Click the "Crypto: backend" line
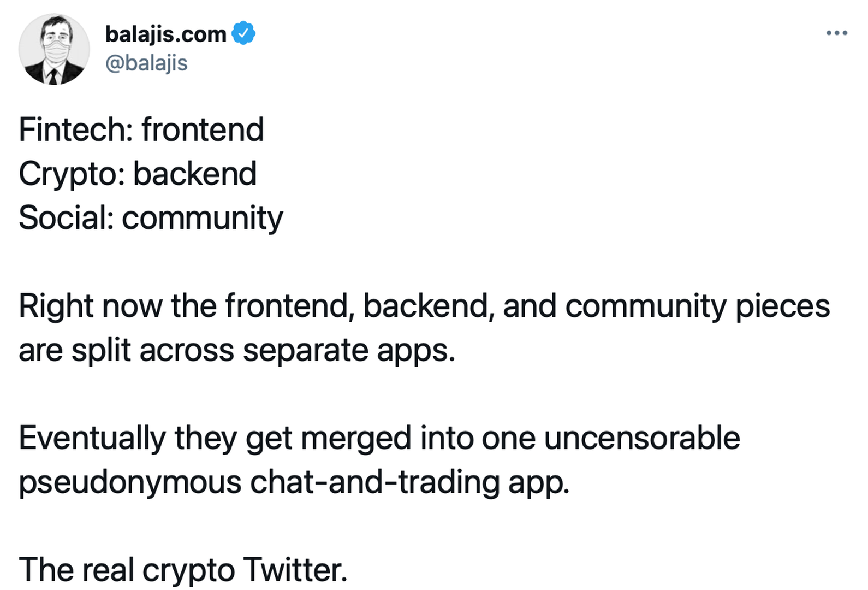 pyautogui.click(x=138, y=174)
